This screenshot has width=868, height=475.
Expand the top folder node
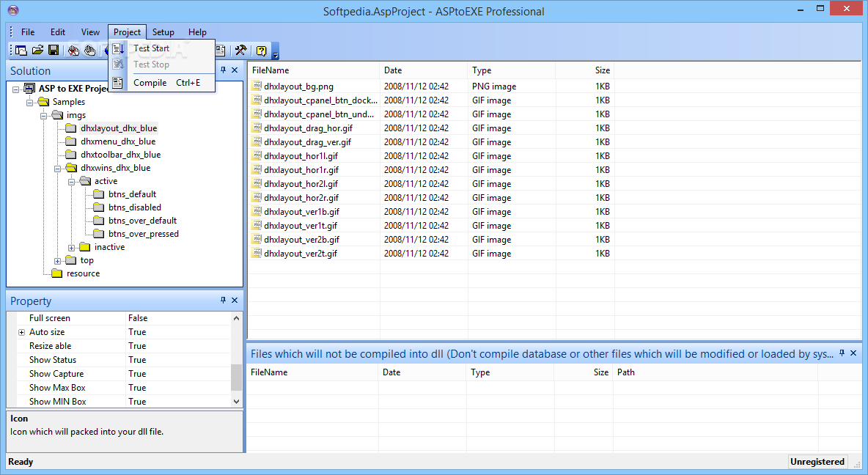[58, 261]
